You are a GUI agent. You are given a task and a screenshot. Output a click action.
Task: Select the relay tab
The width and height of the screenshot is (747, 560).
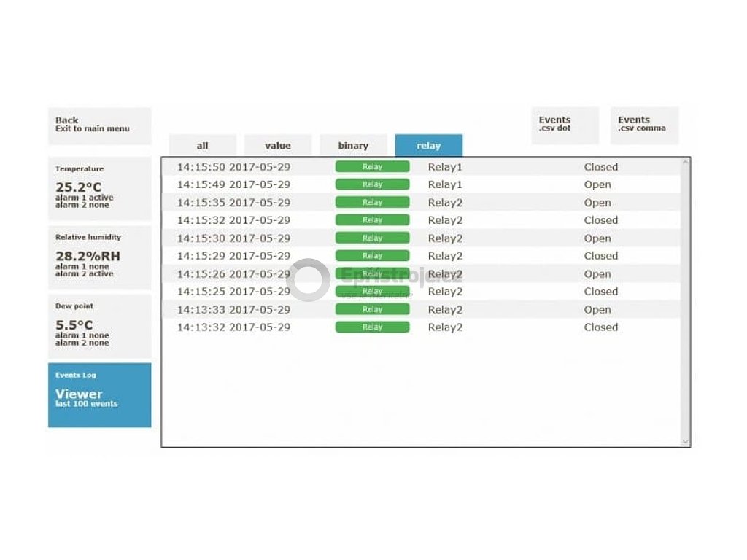point(429,145)
